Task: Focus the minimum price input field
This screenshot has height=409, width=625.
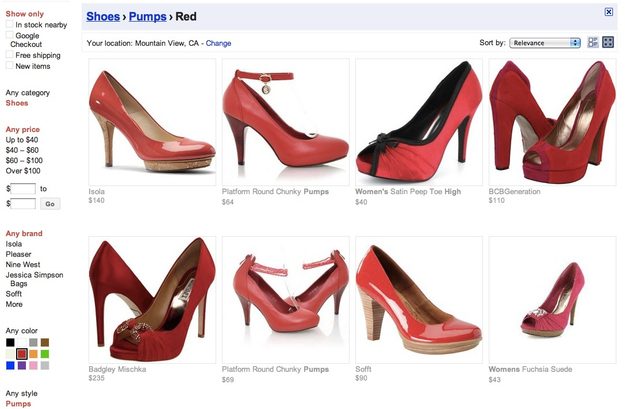Action: click(23, 189)
